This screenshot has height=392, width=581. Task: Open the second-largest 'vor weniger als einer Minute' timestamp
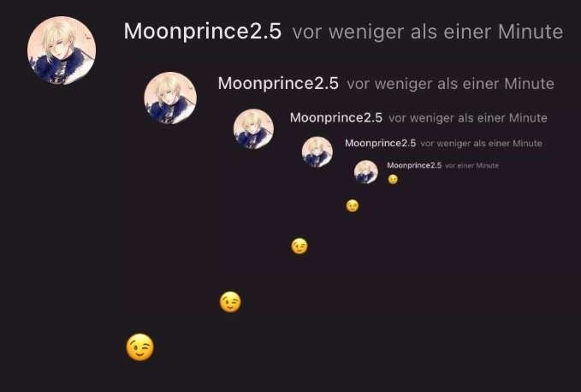click(x=451, y=84)
